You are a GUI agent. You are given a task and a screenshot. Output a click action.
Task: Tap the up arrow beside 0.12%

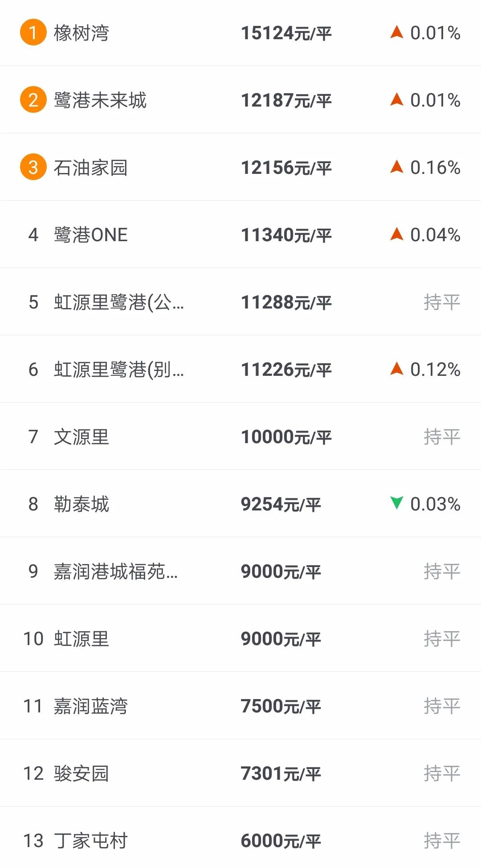[396, 369]
